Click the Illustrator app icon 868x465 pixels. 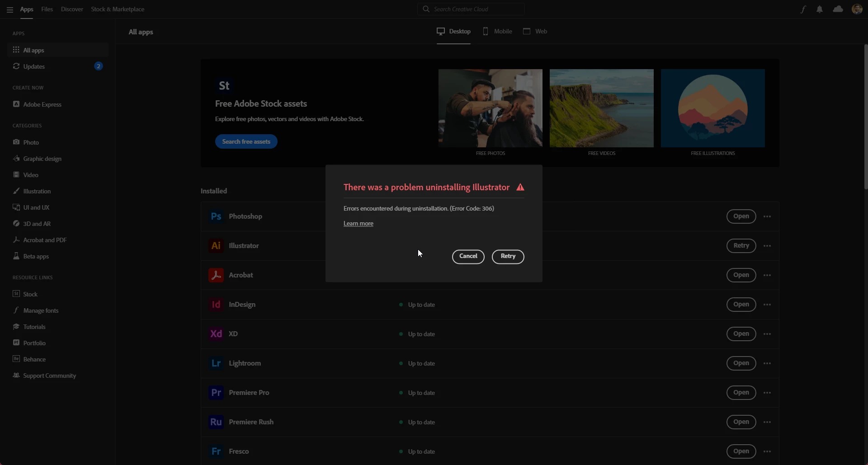click(216, 246)
